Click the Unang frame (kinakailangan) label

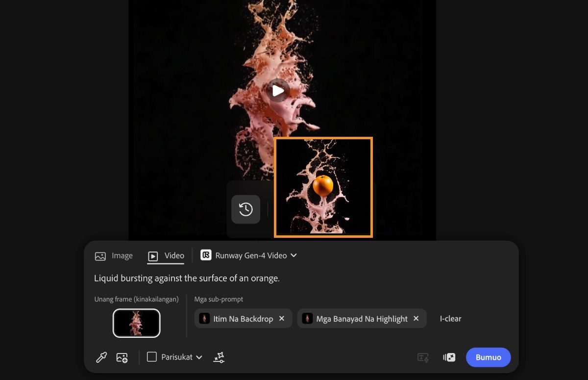136,299
